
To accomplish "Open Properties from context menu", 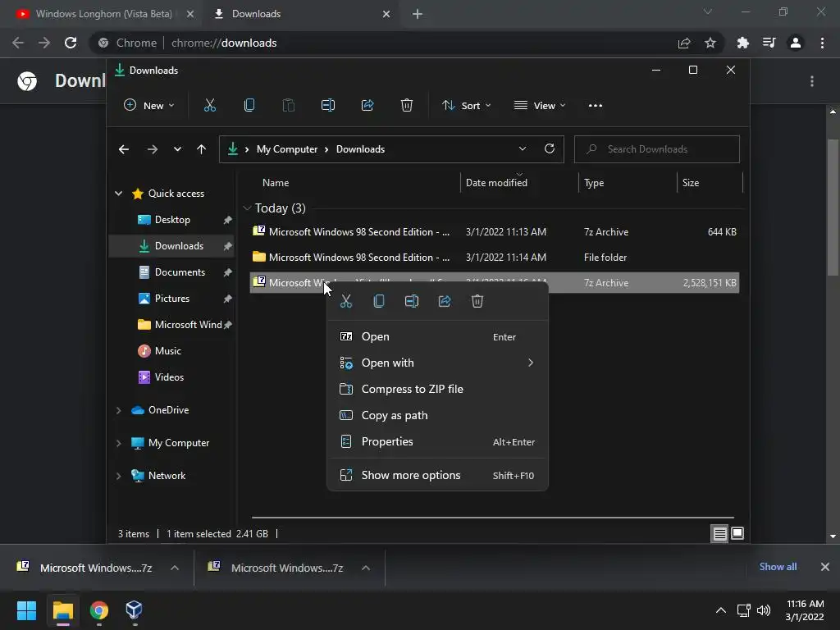I will [437, 442].
